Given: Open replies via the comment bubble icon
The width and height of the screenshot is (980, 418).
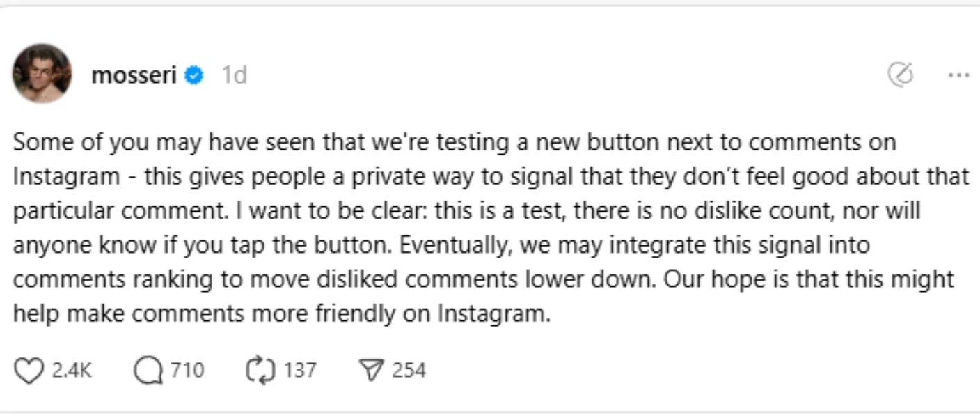Looking at the screenshot, I should tap(148, 371).
